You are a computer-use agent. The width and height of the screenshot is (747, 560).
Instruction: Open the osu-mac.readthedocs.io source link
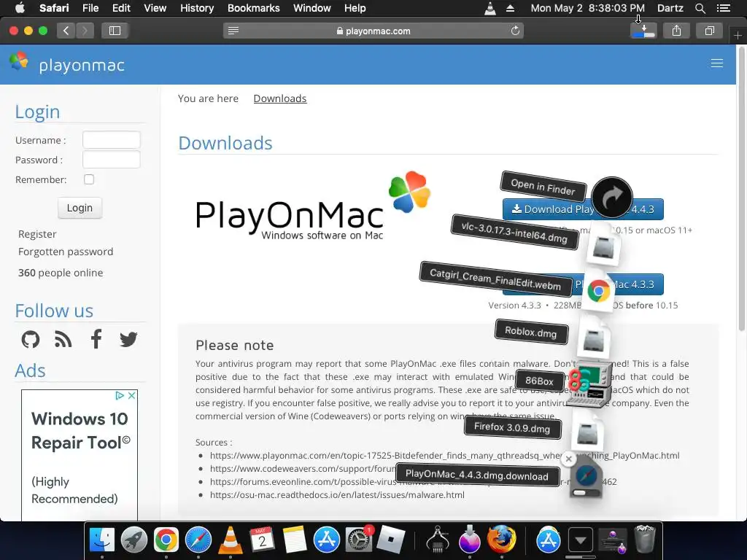[x=337, y=495]
